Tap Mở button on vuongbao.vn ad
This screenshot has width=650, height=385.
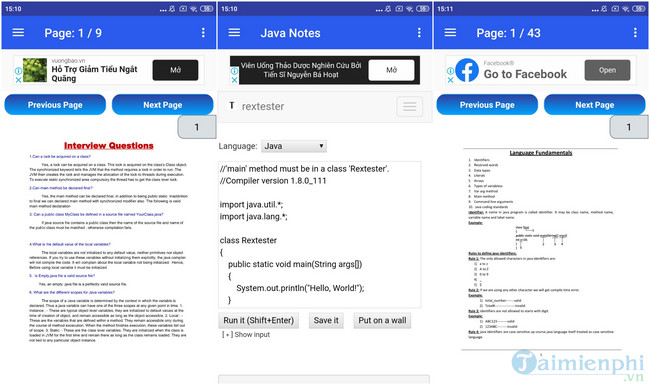pos(175,70)
